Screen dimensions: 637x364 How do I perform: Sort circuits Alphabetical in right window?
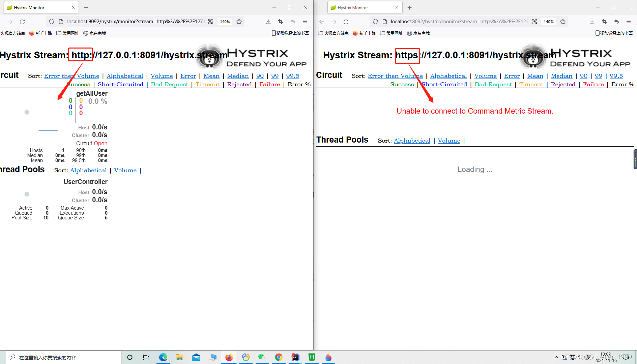(448, 76)
